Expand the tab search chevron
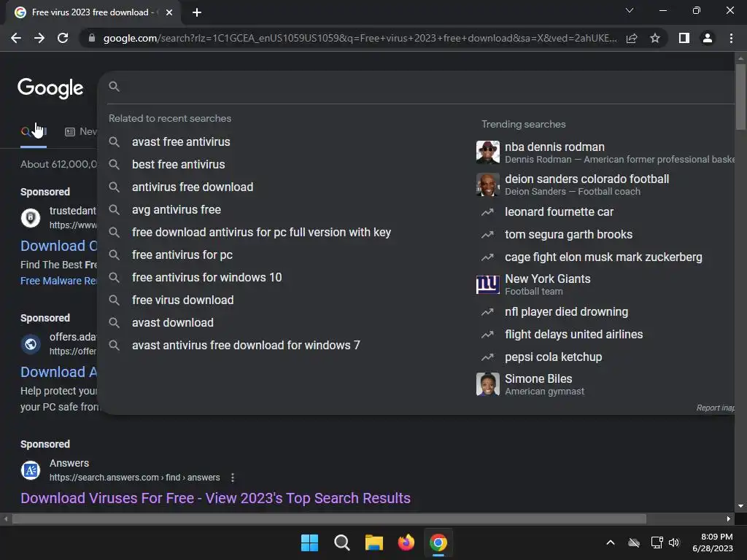This screenshot has height=560, width=747. point(630,10)
